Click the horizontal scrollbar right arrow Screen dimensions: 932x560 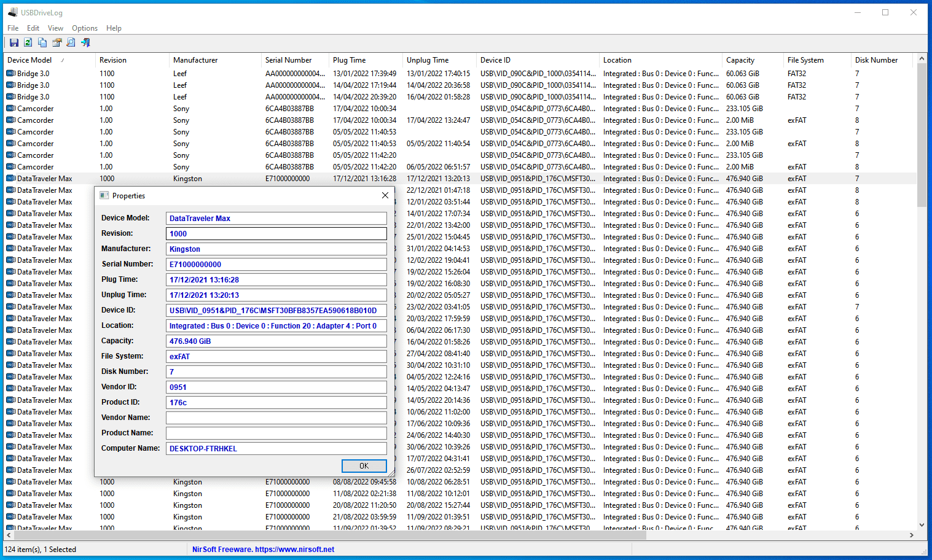click(911, 535)
